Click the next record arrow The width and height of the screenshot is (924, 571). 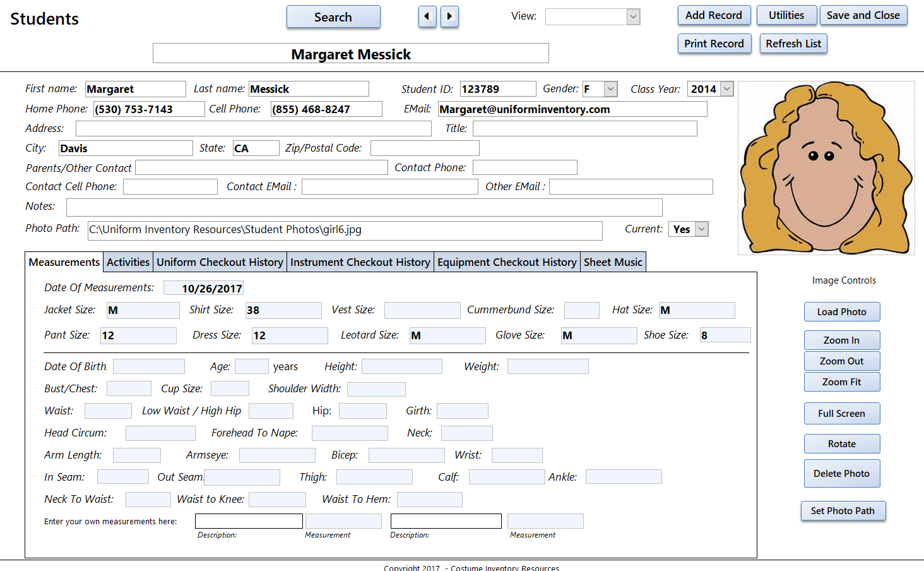(x=449, y=16)
